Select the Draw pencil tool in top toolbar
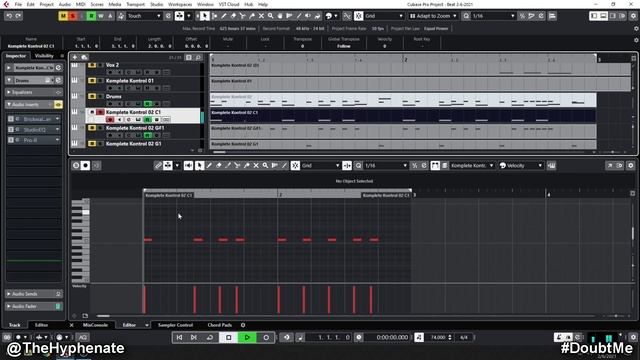640x360 pixels. click(x=224, y=16)
